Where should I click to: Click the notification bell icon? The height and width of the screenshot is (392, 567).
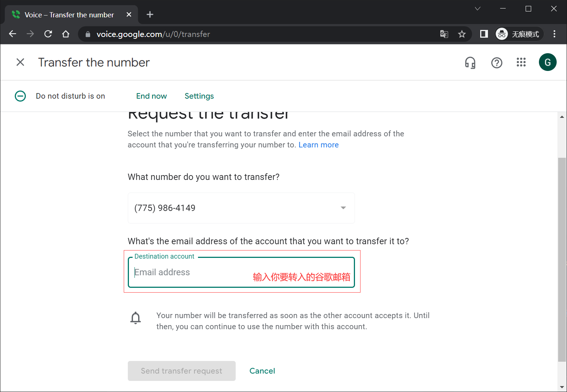[136, 318]
